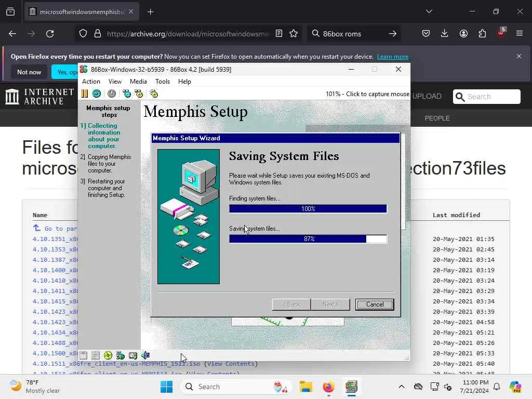Open the Learn more link in Firefox
This screenshot has width=532, height=399.
pyautogui.click(x=393, y=57)
